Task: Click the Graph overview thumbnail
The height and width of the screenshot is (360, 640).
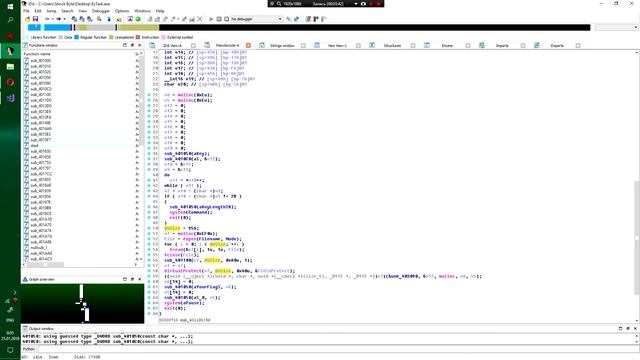Action: (82, 303)
